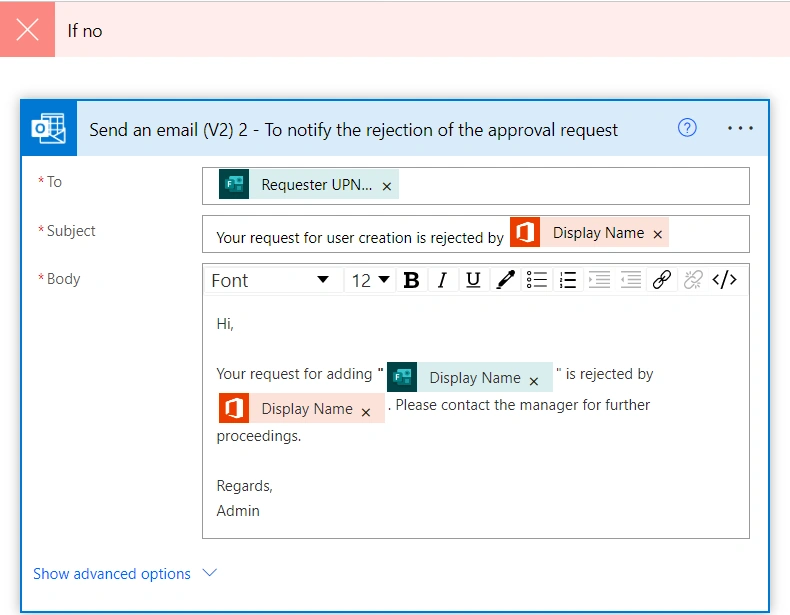This screenshot has height=615, width=790.
Task: Open the help question mark icon
Action: tap(687, 128)
